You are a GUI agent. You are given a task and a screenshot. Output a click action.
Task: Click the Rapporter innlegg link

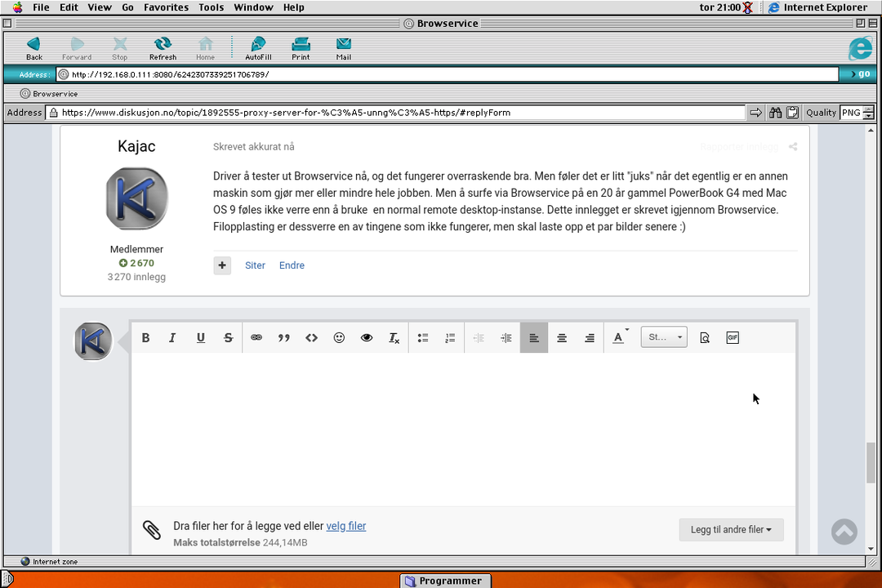pos(739,147)
